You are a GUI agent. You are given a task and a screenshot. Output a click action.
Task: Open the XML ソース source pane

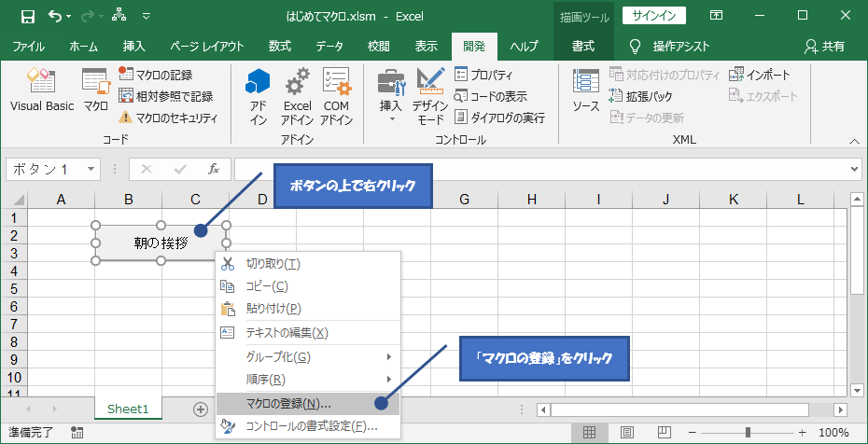(x=586, y=90)
